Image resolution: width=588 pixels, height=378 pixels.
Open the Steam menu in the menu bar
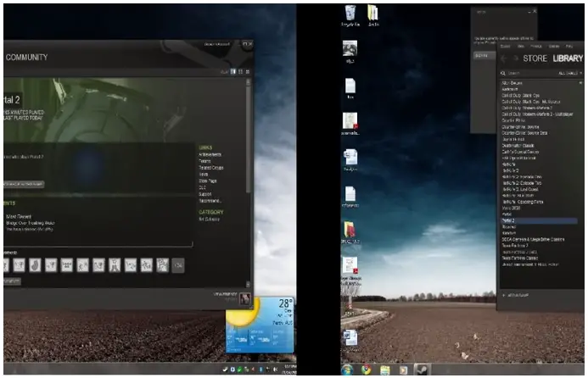505,47
